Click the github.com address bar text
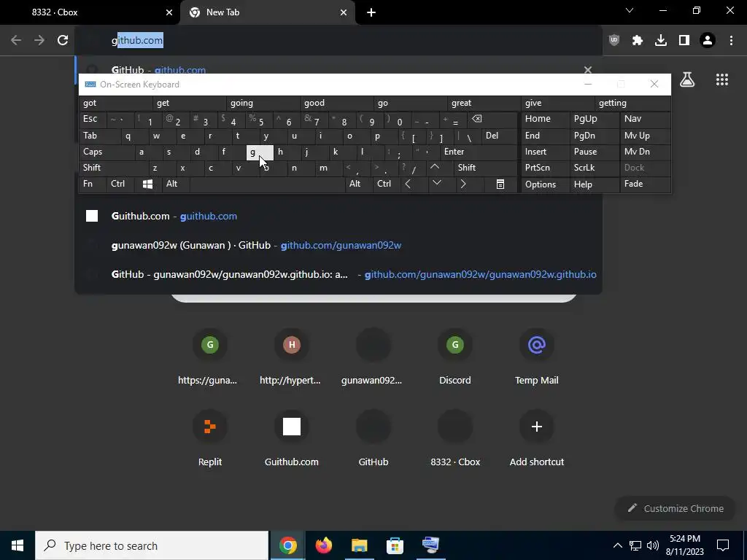This screenshot has height=560, width=747. (x=137, y=40)
